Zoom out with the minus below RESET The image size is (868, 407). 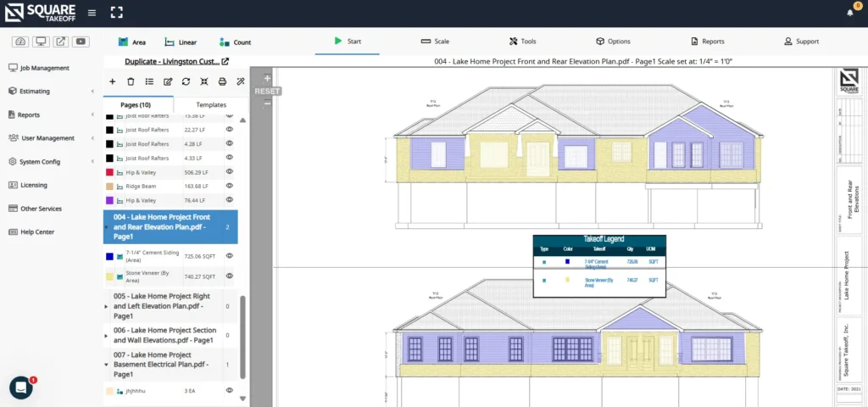point(267,103)
